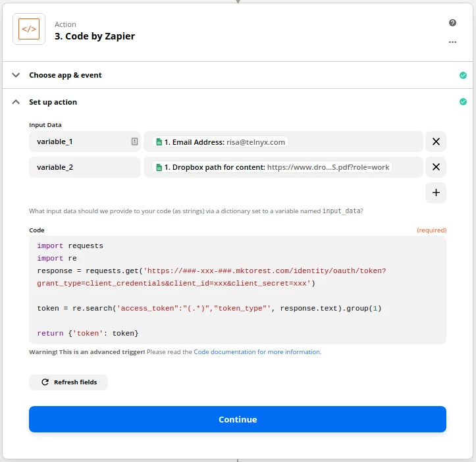Click the Refresh fields button
The height and width of the screenshot is (462, 476).
click(x=68, y=382)
